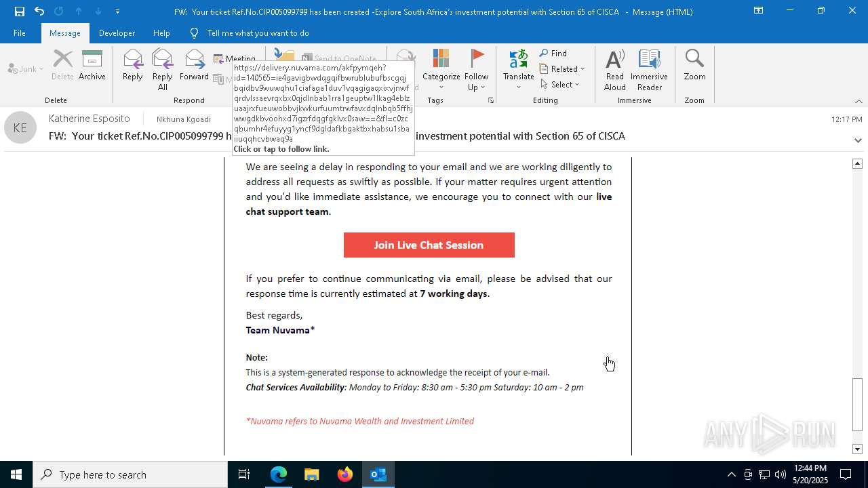This screenshot has width=868, height=488.
Task: Expand the Select dropdown
Action: [x=560, y=84]
